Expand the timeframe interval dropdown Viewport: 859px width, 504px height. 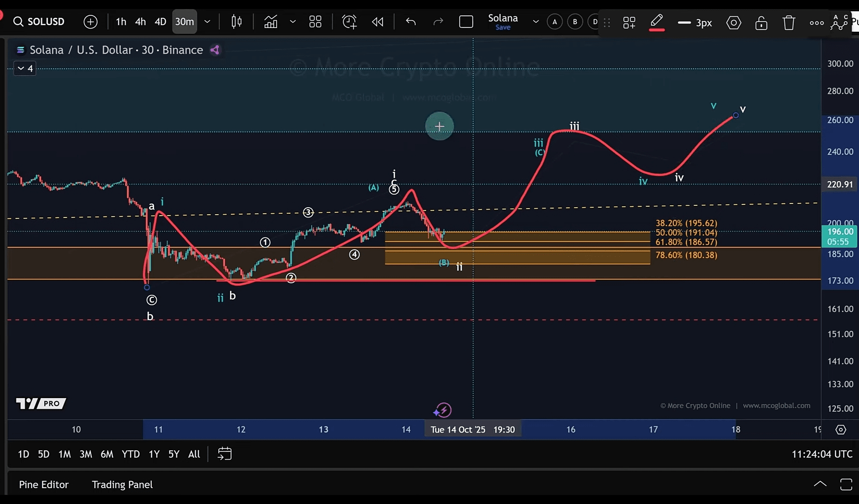(x=207, y=21)
